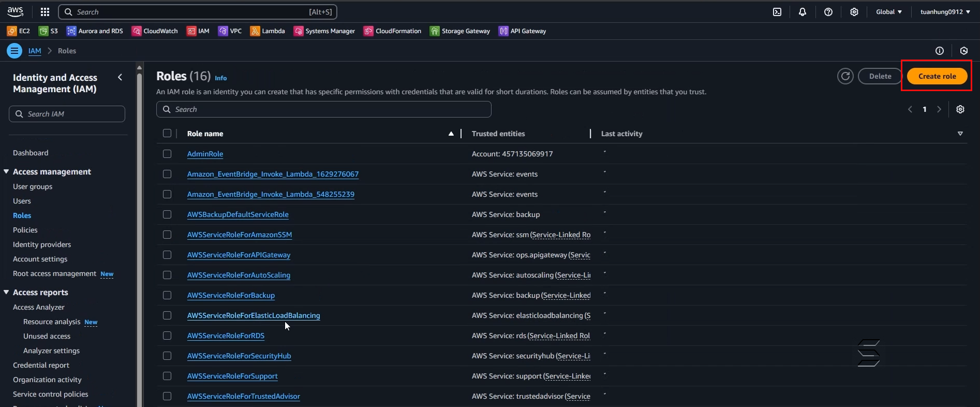Toggle the hamburger navigation menu

pyautogui.click(x=14, y=51)
